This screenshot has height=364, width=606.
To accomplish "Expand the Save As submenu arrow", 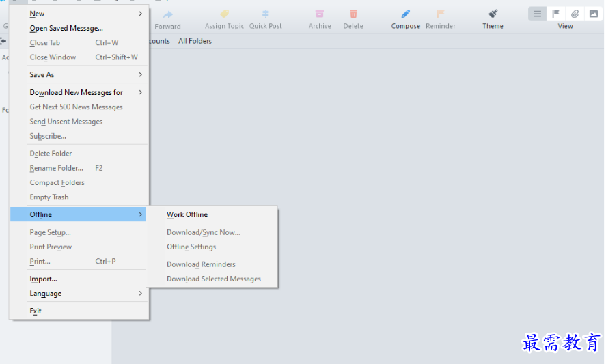I will 140,74.
